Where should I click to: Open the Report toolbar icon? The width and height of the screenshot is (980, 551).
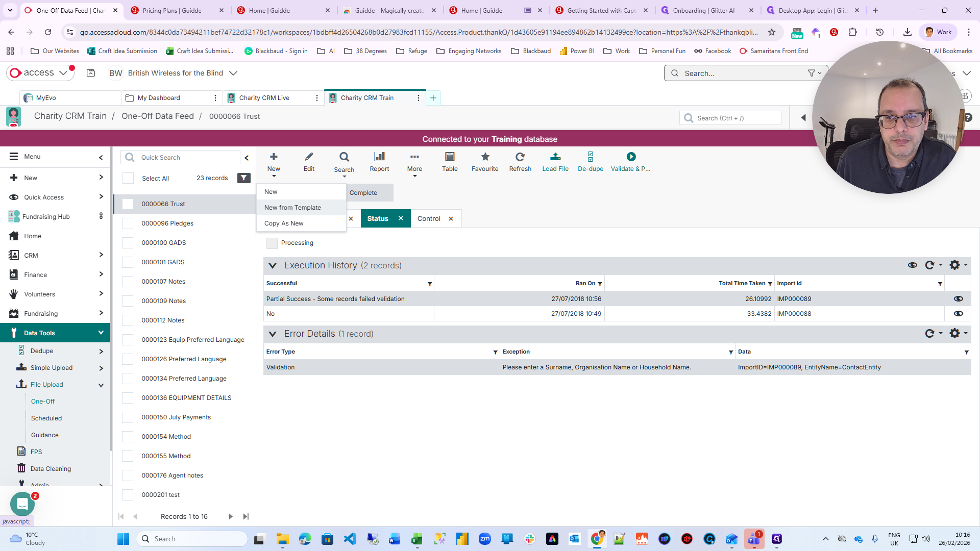tap(379, 161)
